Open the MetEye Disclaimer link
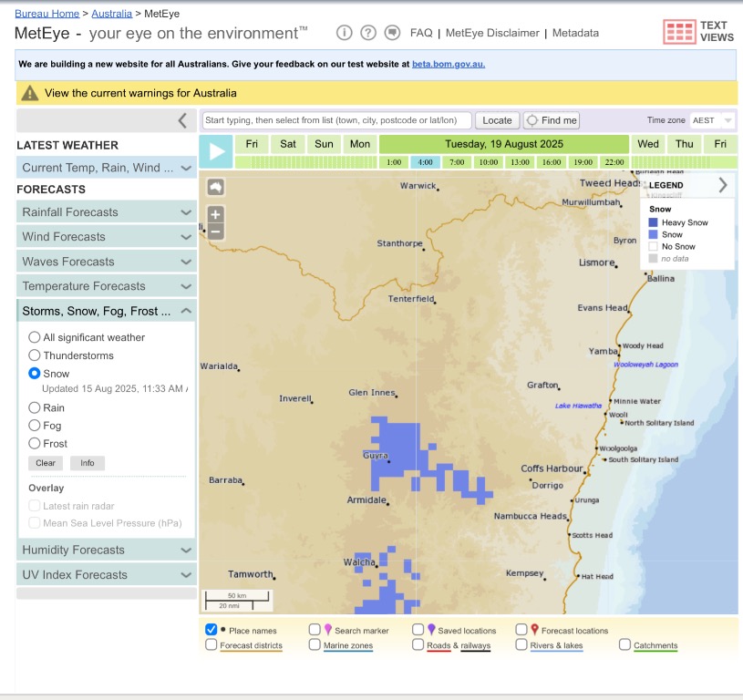743x700 pixels. click(492, 33)
